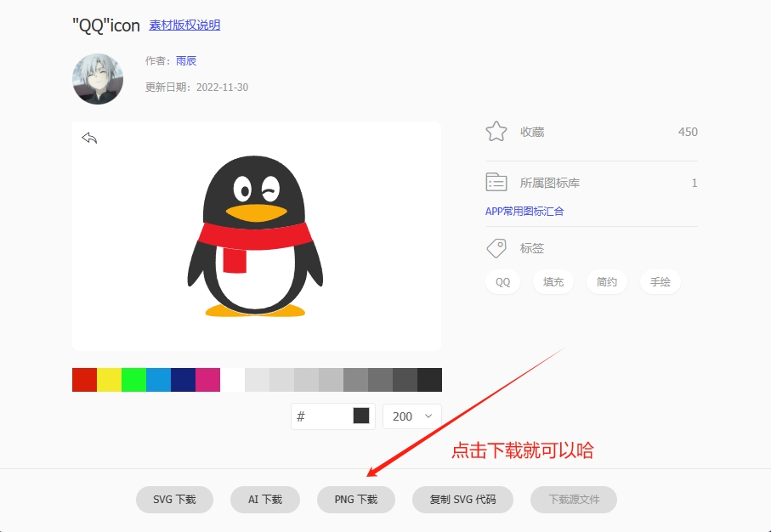Click the 复制 SVG 代码 button

tap(462, 500)
